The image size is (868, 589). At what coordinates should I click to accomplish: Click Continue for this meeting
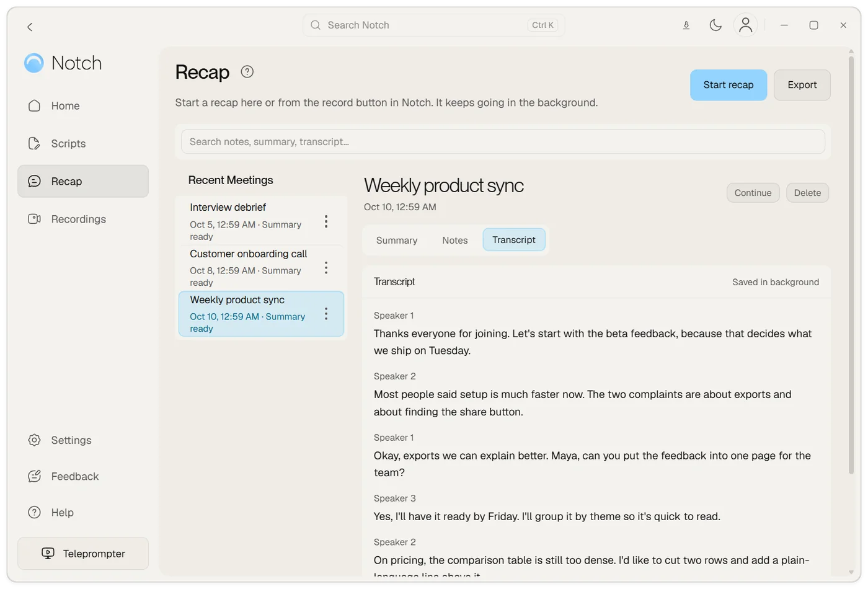[x=753, y=193]
